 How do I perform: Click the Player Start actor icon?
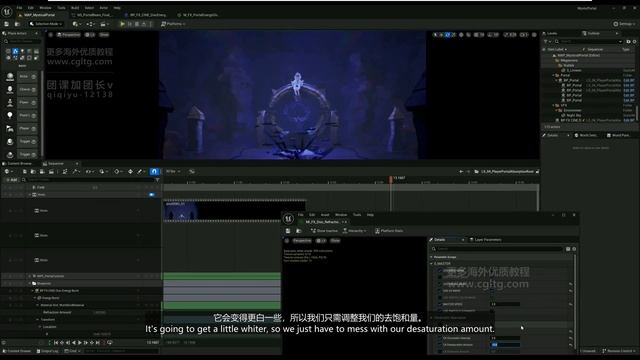click(10, 129)
